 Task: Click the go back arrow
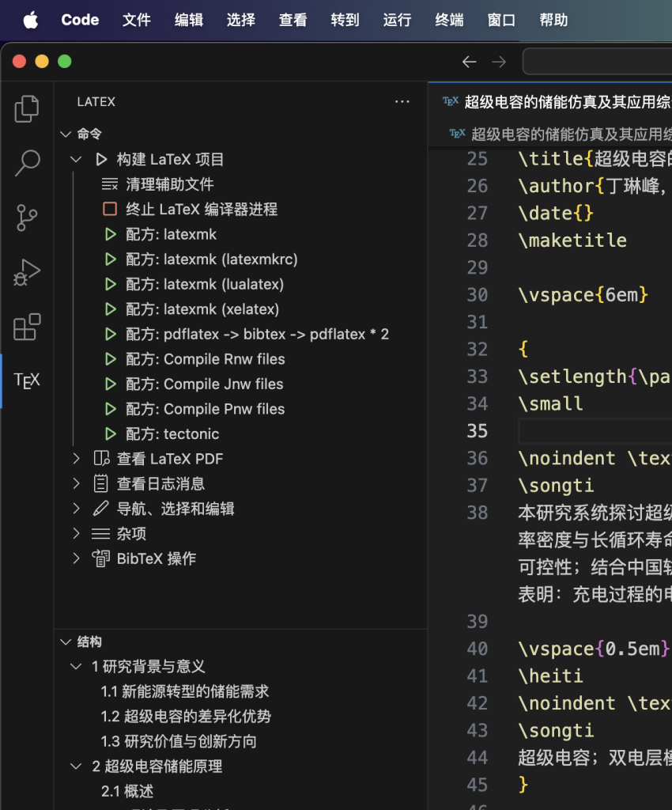[469, 62]
